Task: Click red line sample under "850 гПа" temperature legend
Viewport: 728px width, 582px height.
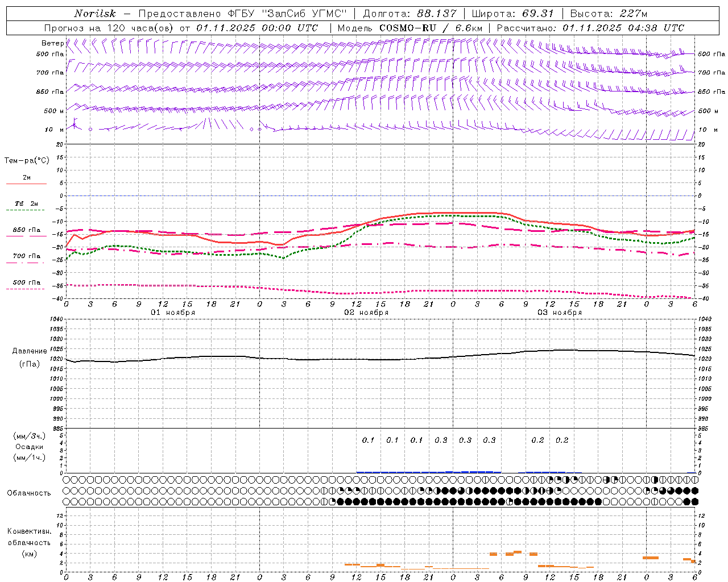Action: 26,236
